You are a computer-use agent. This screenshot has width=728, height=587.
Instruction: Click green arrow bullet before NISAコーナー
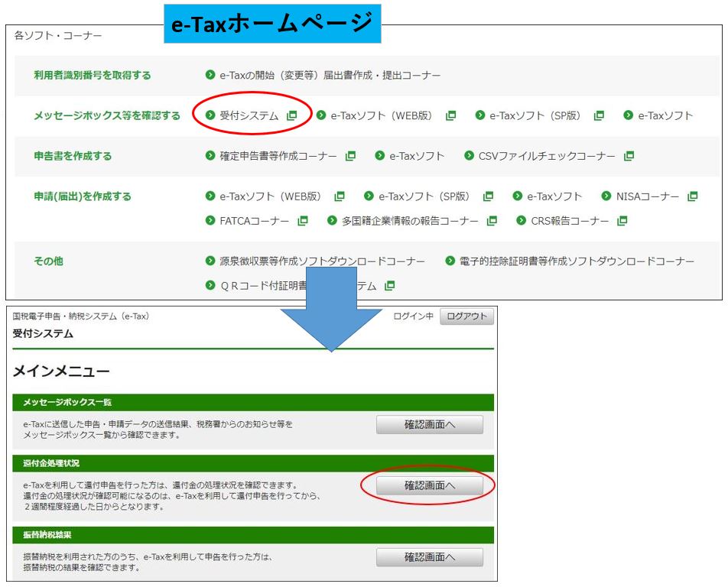[606, 196]
